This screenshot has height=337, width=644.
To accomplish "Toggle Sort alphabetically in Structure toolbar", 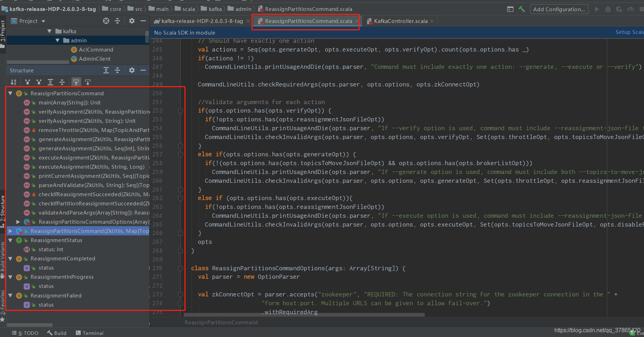I will click(x=13, y=82).
